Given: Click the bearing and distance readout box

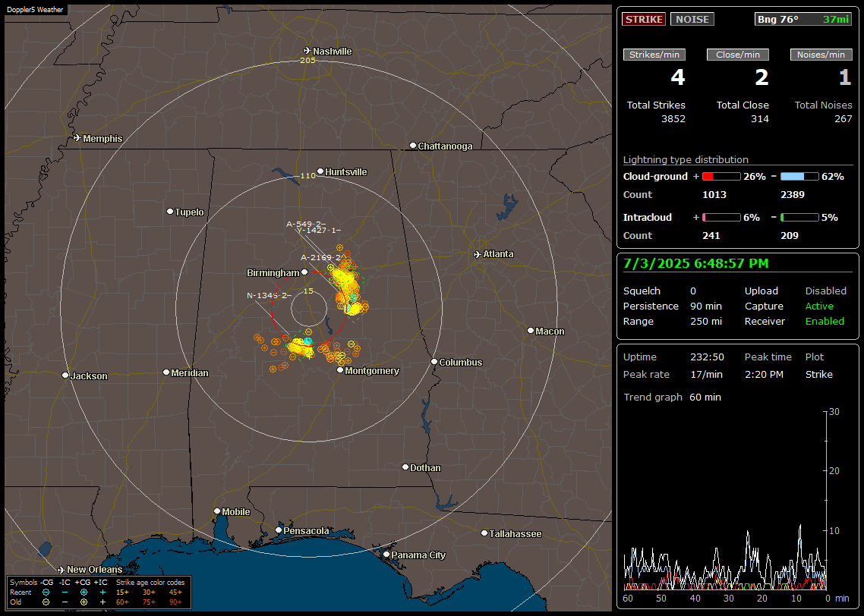Looking at the screenshot, I should (x=803, y=19).
